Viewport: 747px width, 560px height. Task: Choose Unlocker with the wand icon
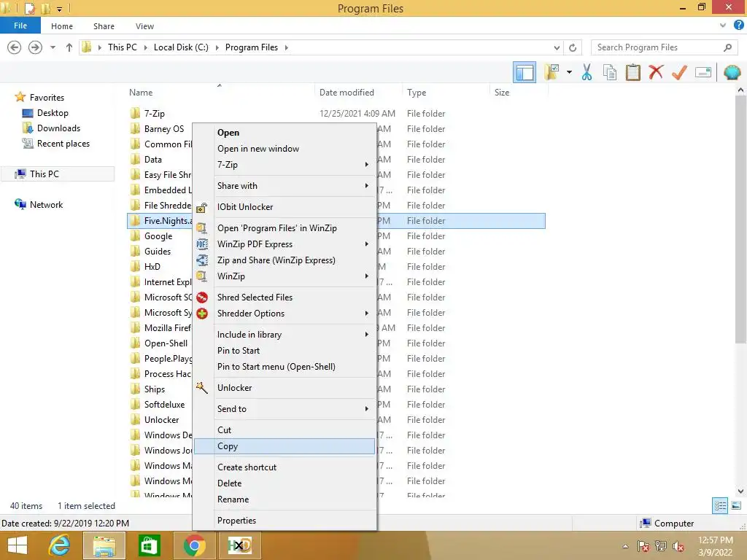click(x=285, y=388)
